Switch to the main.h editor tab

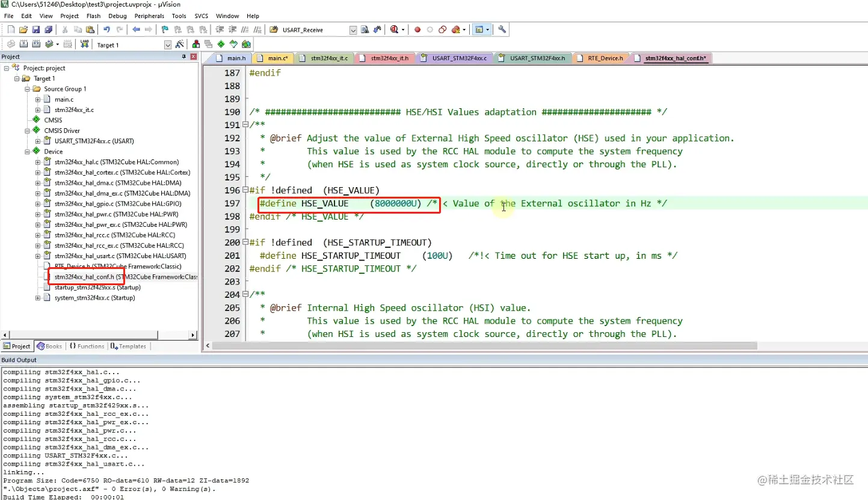click(232, 58)
